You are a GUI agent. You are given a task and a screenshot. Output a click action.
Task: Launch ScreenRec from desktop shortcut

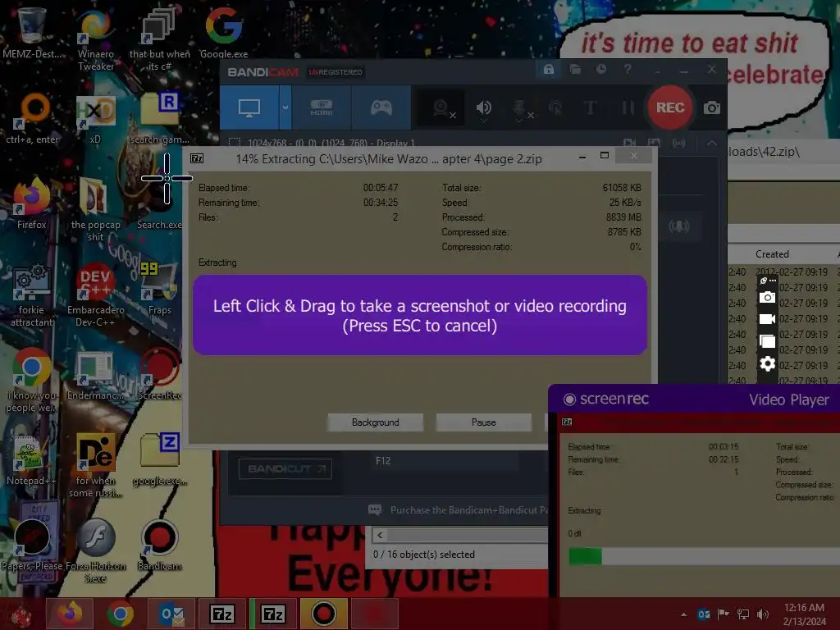click(x=160, y=374)
